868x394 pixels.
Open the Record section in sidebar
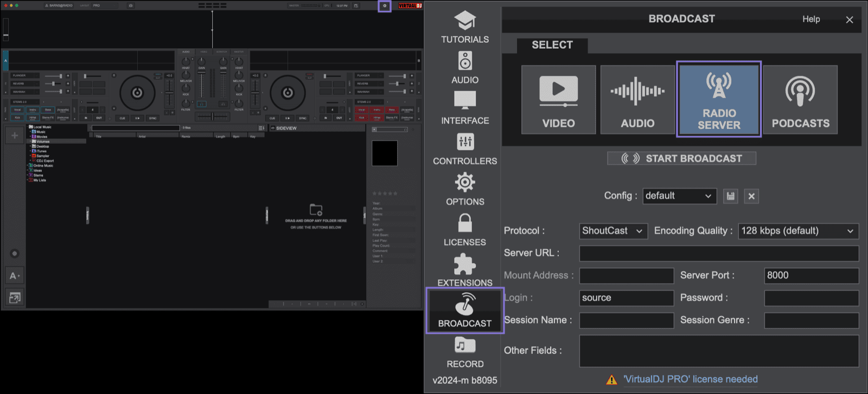click(465, 352)
